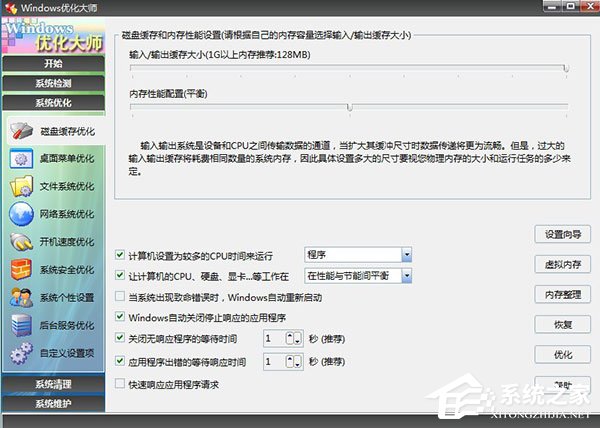Open the 桌面菜单优化 icon
600x428 pixels.
coord(21,158)
